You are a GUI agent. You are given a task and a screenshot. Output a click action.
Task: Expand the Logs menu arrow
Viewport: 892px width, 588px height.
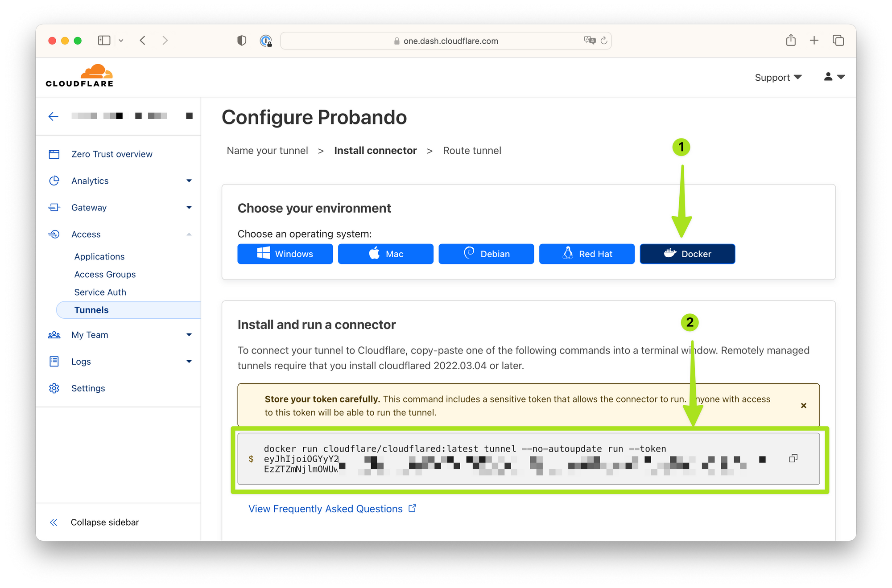(189, 362)
